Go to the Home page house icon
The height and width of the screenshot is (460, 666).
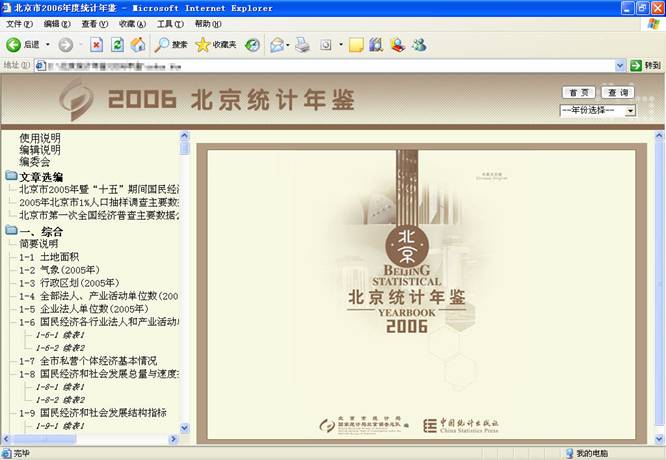[x=138, y=45]
